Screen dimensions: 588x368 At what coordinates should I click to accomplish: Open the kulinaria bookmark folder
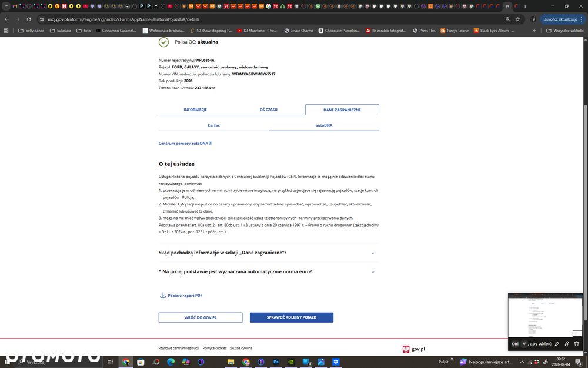coord(61,31)
